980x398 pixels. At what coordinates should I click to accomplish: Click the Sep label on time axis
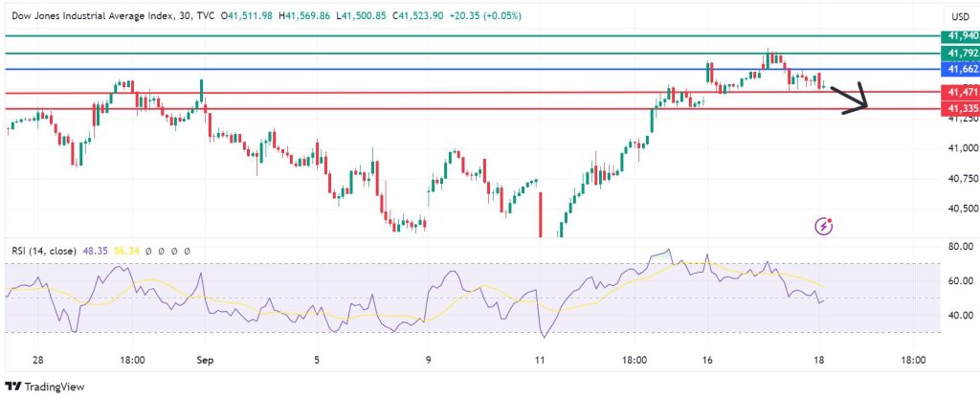click(205, 361)
